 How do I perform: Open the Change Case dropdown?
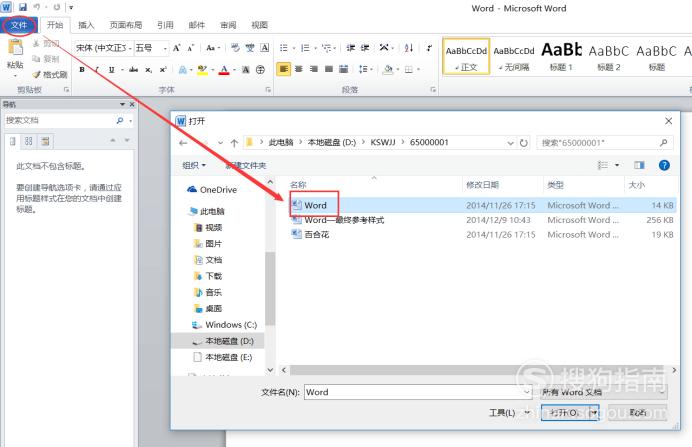point(212,48)
